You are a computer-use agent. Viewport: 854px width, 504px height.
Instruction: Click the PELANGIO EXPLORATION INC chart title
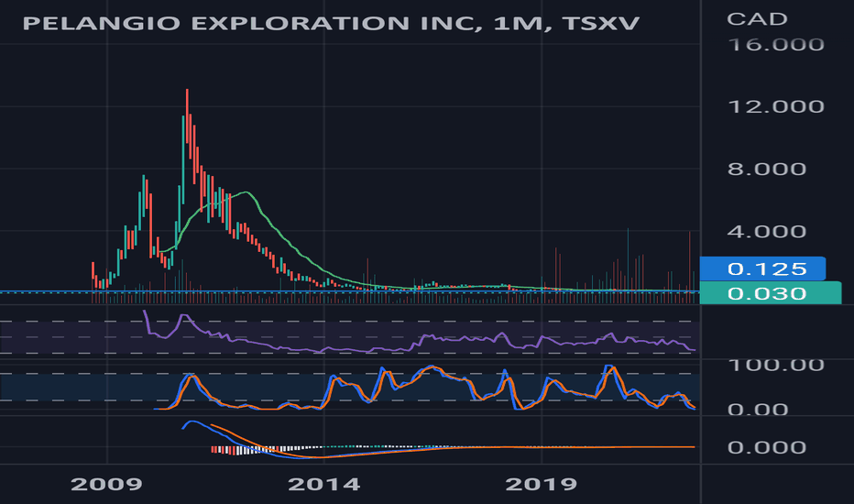pyautogui.click(x=331, y=23)
